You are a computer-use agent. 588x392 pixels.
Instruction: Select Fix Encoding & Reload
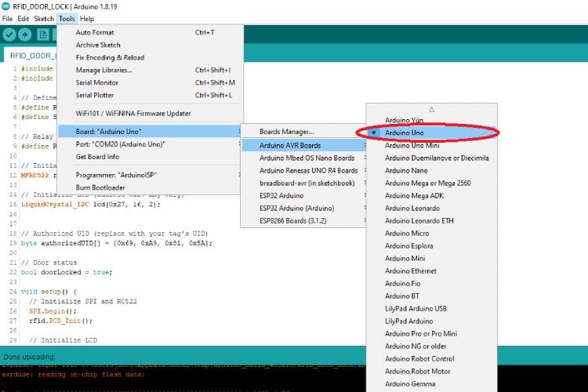pyautogui.click(x=151, y=58)
